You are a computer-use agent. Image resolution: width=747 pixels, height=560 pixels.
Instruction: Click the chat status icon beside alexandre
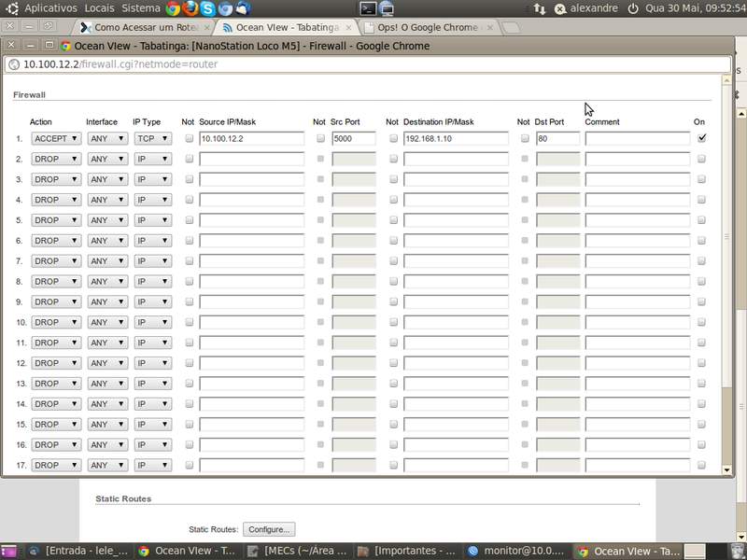pyautogui.click(x=560, y=8)
